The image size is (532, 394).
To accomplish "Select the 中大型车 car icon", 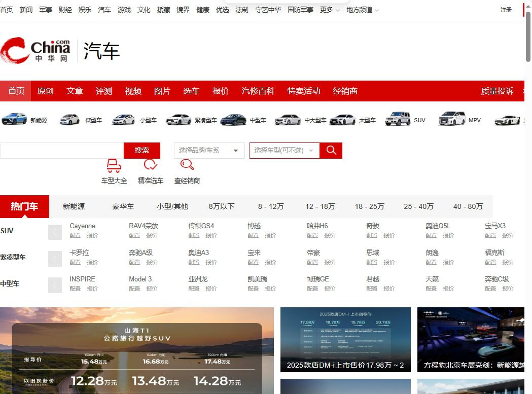I will 288,120.
